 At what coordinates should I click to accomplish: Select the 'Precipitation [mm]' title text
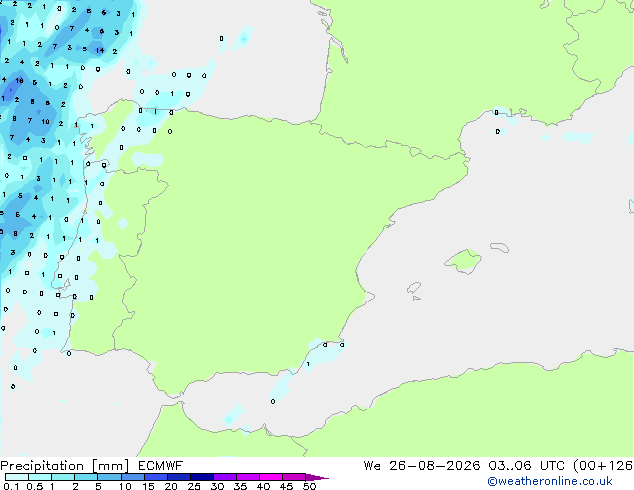[x=65, y=466]
